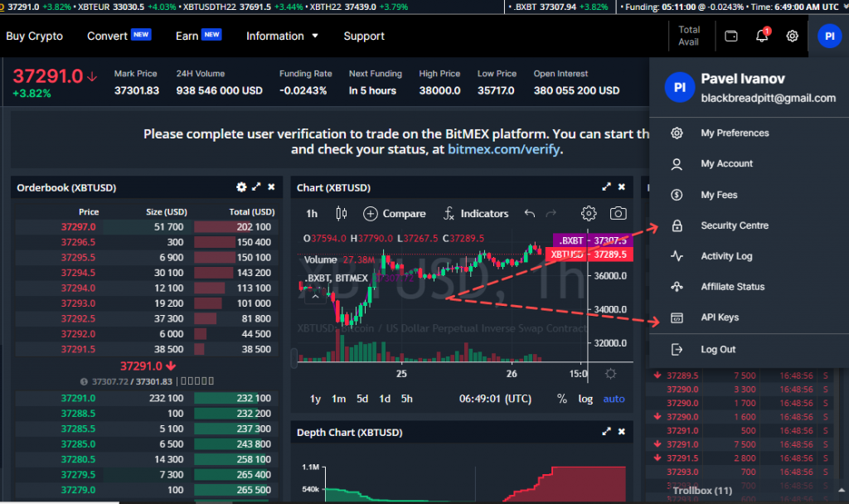Click the 06:49:01 (UTC) timezone selector

click(495, 399)
